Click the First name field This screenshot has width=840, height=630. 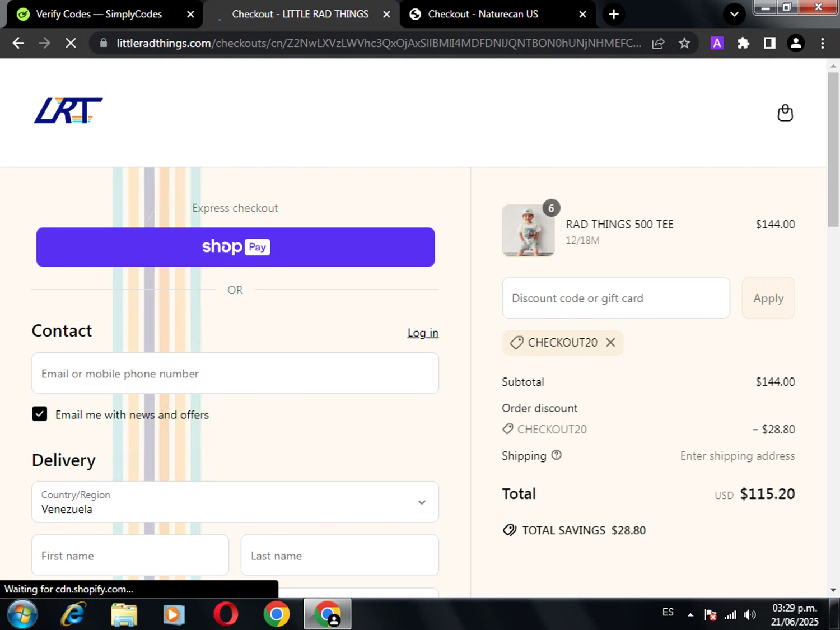(x=130, y=556)
